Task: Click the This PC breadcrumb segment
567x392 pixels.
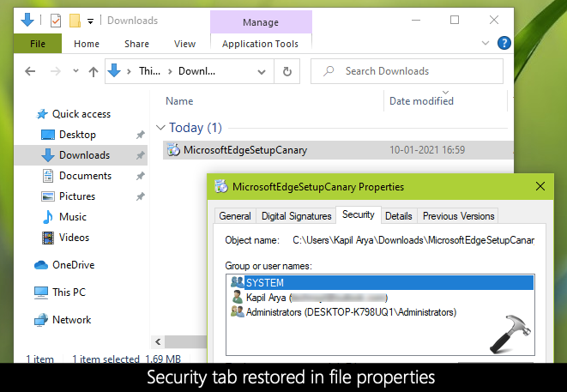Action: [x=150, y=71]
